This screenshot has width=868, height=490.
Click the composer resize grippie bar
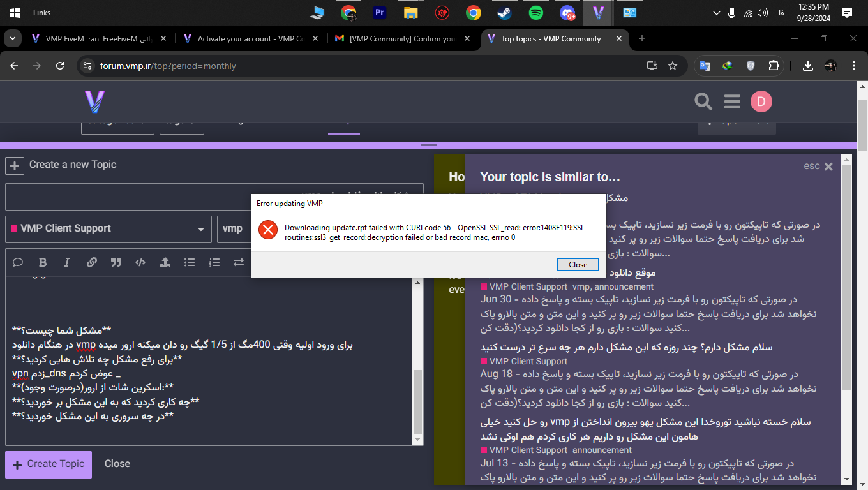coord(429,145)
